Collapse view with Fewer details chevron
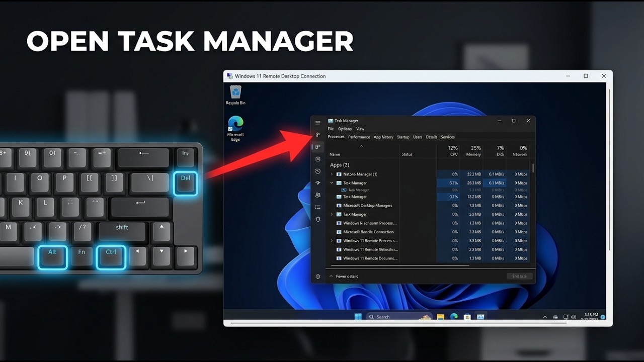Viewport: 644px width, 362px height. coord(331,277)
